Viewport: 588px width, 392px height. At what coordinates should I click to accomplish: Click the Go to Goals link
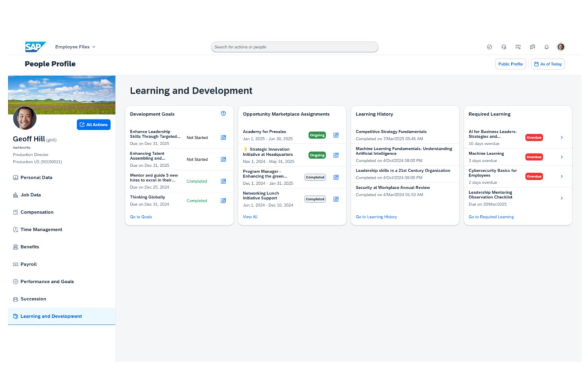[x=141, y=217]
